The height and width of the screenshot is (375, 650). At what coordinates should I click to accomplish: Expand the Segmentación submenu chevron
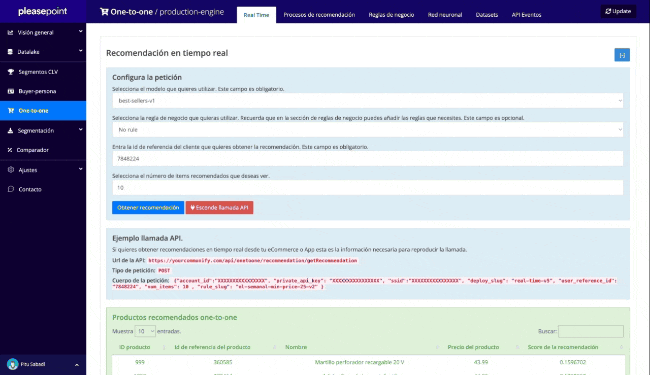[x=80, y=130]
